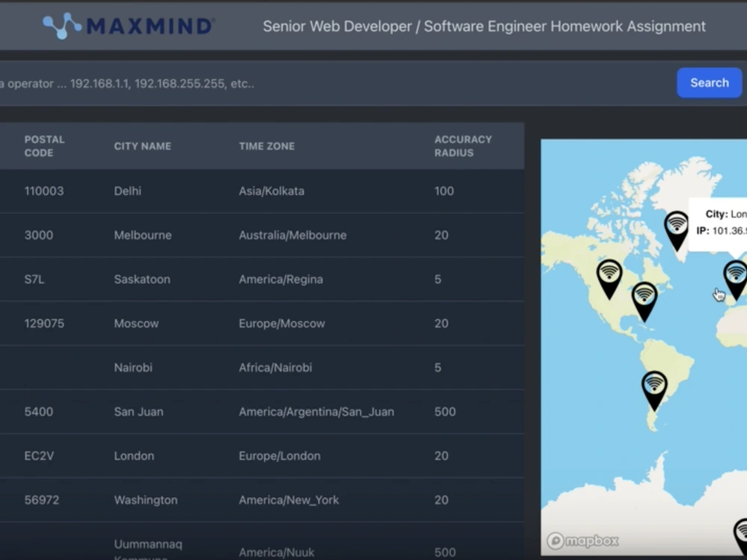The width and height of the screenshot is (747, 560).
Task: Click the blue Search button
Action: pos(709,83)
